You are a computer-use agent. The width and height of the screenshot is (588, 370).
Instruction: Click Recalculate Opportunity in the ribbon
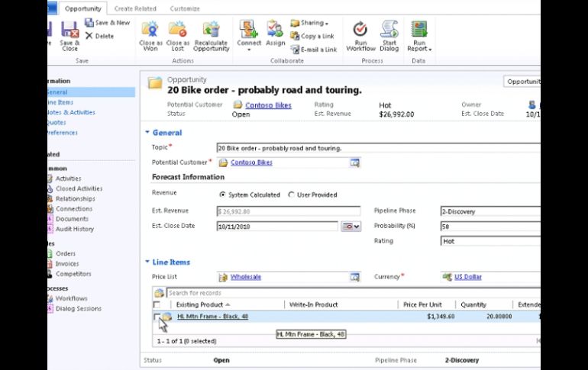(211, 31)
